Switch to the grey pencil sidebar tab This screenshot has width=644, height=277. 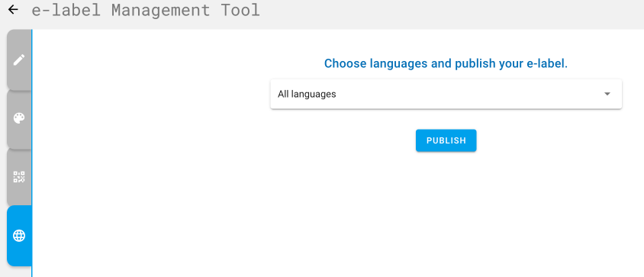coord(19,60)
